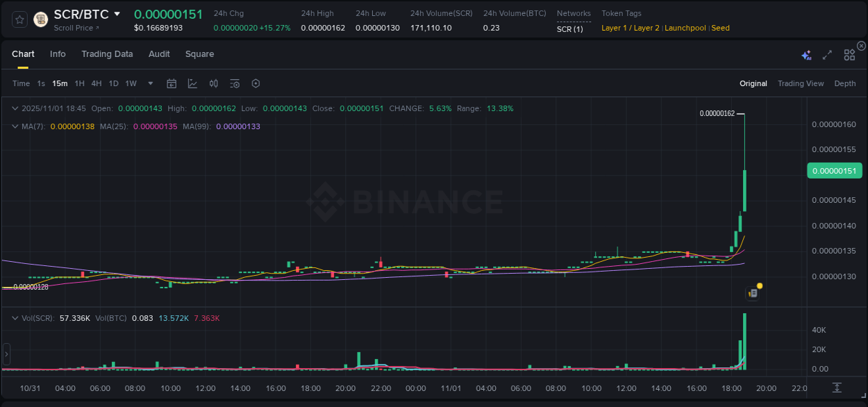Collapse the OHLC info row with its chevron
The height and width of the screenshot is (407, 868).
point(15,108)
